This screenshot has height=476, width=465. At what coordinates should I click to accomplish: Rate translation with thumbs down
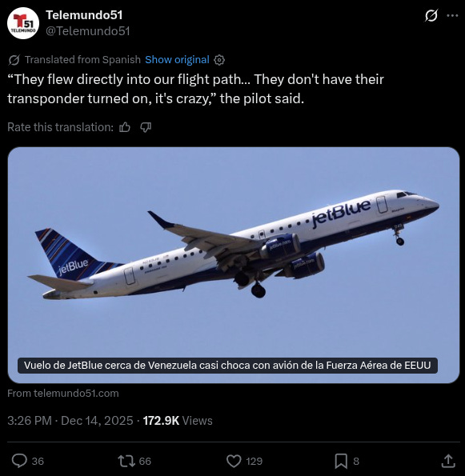[146, 127]
